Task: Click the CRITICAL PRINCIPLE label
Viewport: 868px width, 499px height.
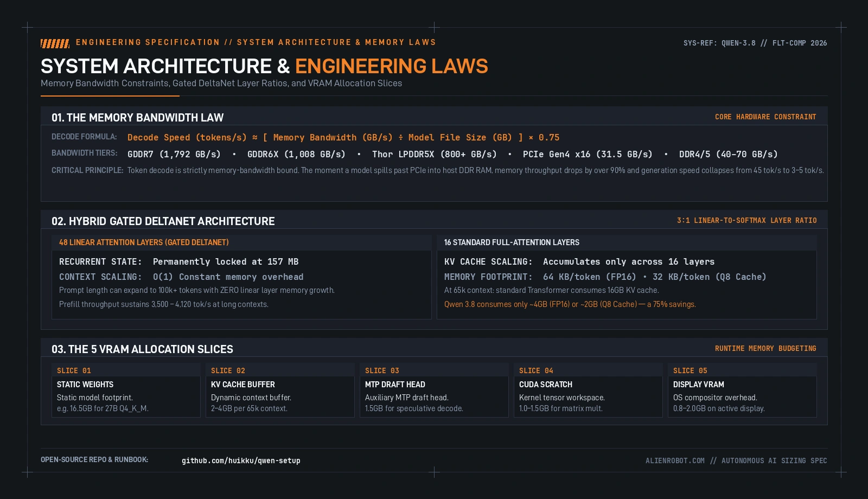Action: 87,170
